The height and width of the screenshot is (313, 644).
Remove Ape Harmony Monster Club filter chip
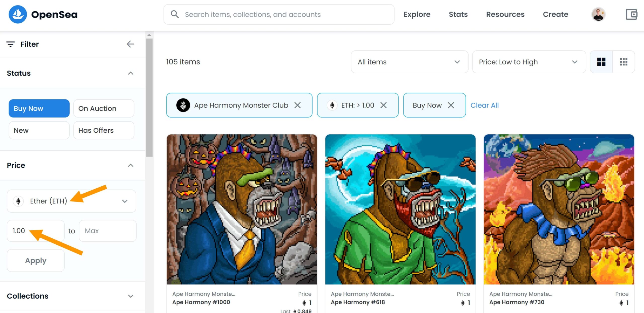point(298,105)
